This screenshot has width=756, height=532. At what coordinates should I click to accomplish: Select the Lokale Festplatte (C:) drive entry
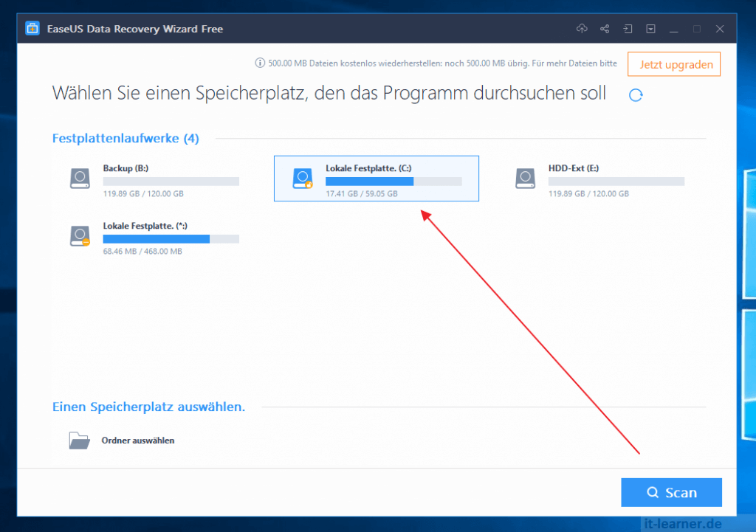pyautogui.click(x=376, y=178)
